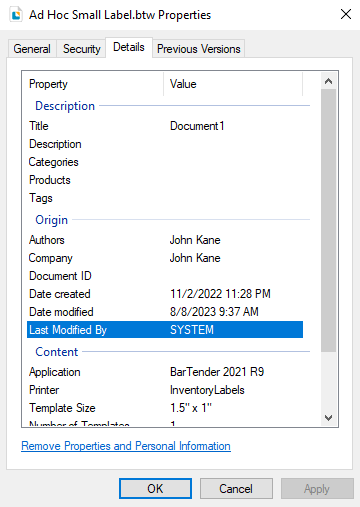Select the Categories property row
This screenshot has height=507, width=360.
coord(165,162)
